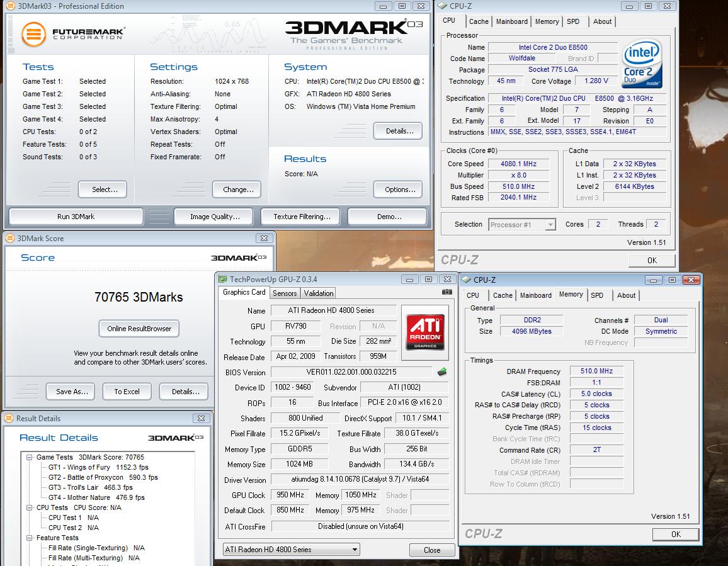Select GT4 - Mother Nature result row
The height and width of the screenshot is (566, 728).
pos(96,497)
